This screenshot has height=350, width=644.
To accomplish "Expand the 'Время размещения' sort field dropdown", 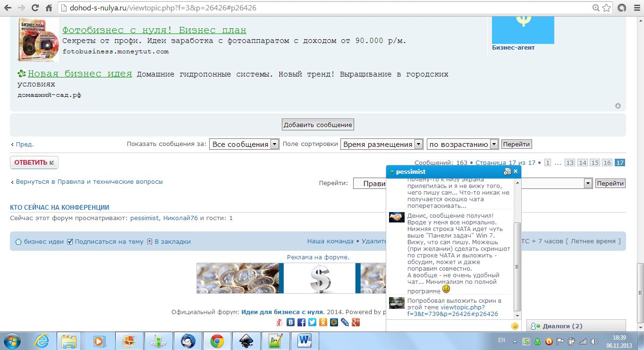I will (376, 145).
